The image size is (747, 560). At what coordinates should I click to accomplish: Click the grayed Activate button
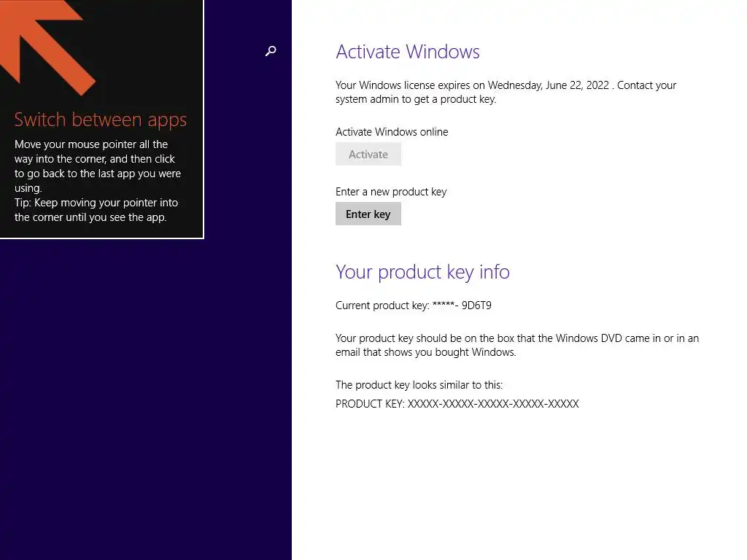pyautogui.click(x=368, y=155)
